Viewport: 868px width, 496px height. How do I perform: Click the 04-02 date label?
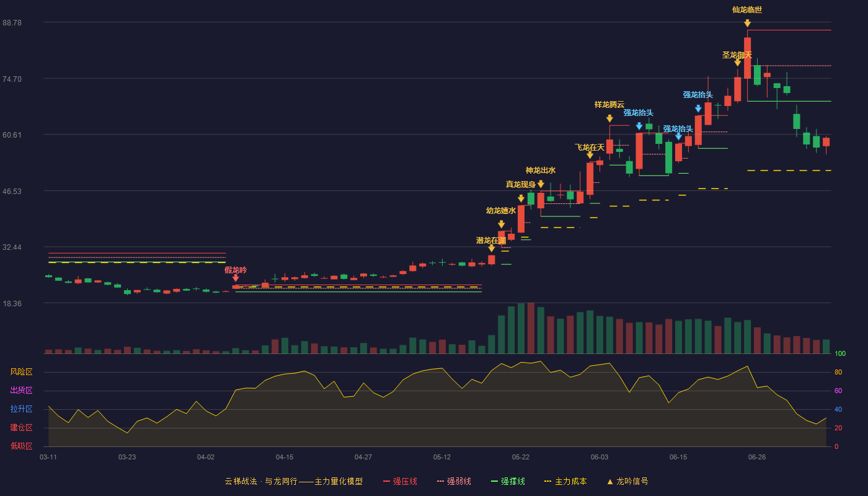click(x=206, y=457)
